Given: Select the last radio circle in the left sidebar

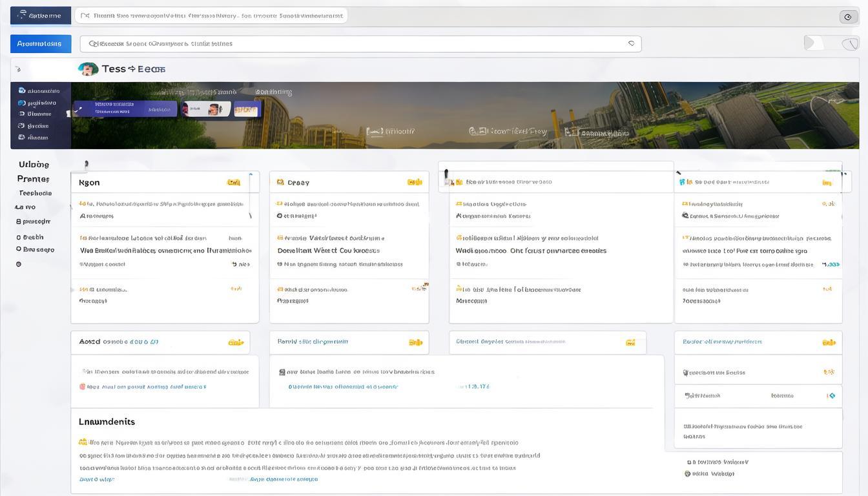Looking at the screenshot, I should [x=19, y=264].
